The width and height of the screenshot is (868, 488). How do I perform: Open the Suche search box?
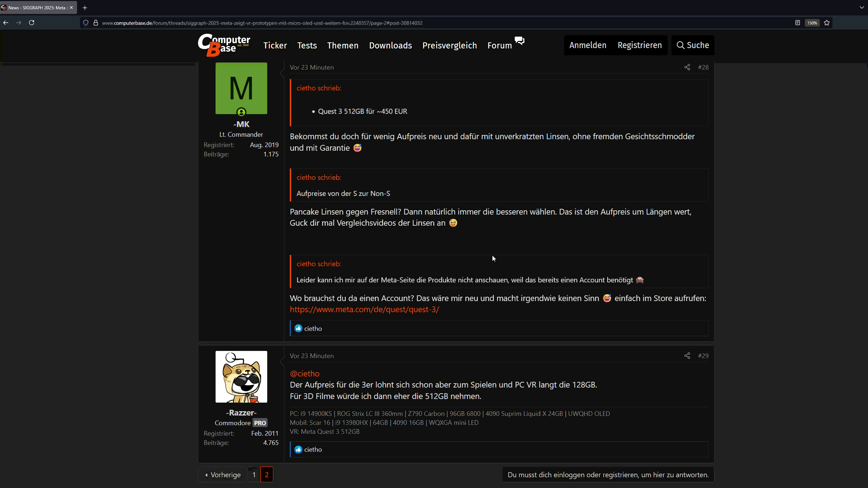click(x=693, y=45)
